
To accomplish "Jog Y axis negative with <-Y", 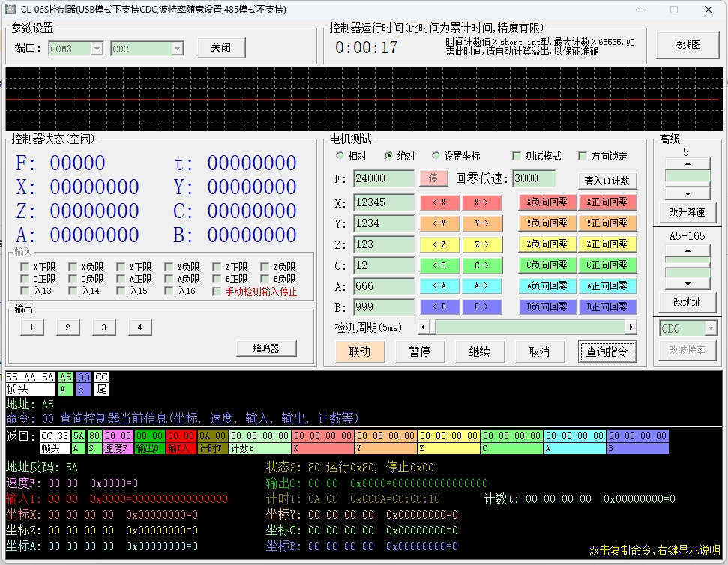I will tap(439, 223).
